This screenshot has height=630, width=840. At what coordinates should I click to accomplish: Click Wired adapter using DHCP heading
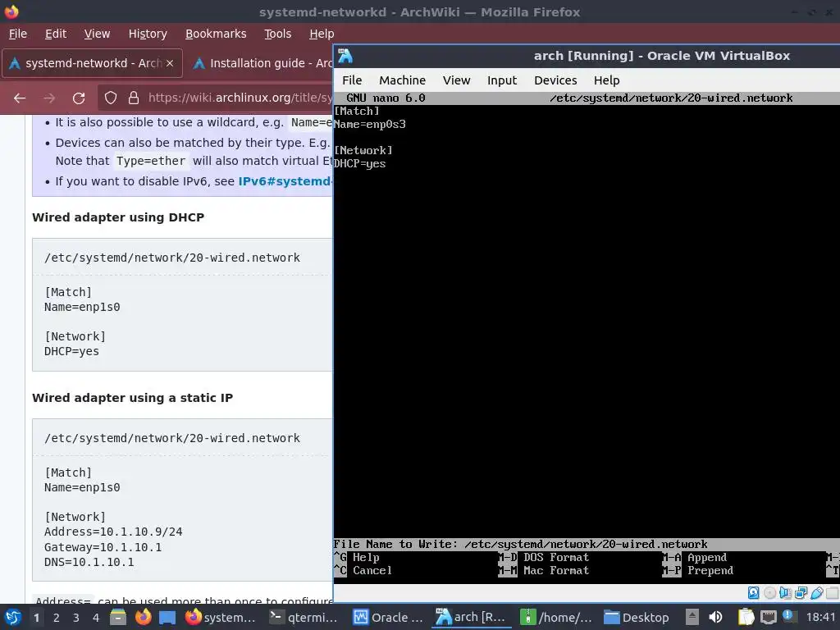click(118, 217)
